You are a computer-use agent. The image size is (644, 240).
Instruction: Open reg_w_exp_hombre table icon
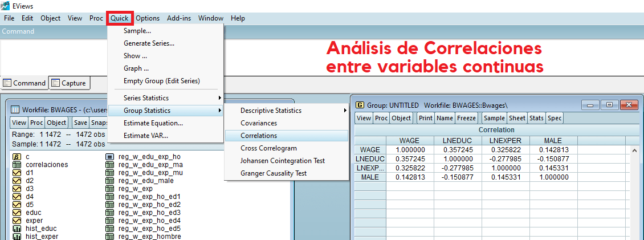point(109,237)
